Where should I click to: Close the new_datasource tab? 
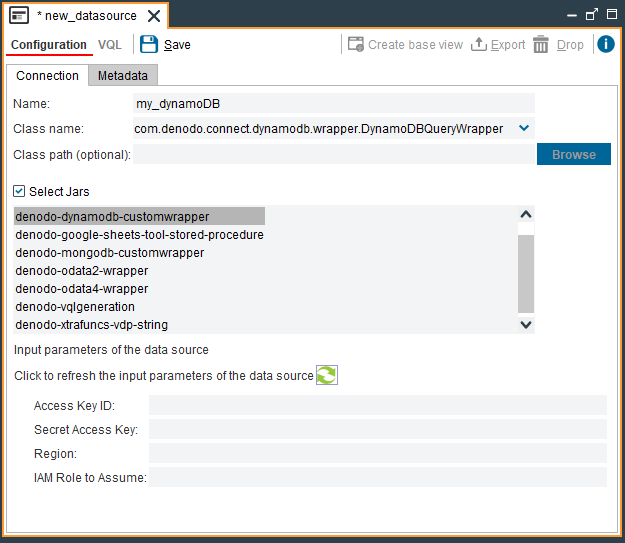coord(154,16)
